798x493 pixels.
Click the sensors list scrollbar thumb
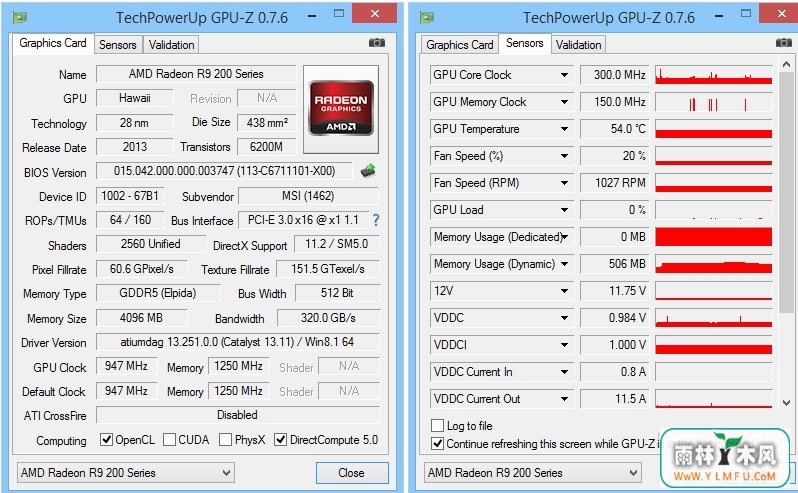click(x=786, y=193)
